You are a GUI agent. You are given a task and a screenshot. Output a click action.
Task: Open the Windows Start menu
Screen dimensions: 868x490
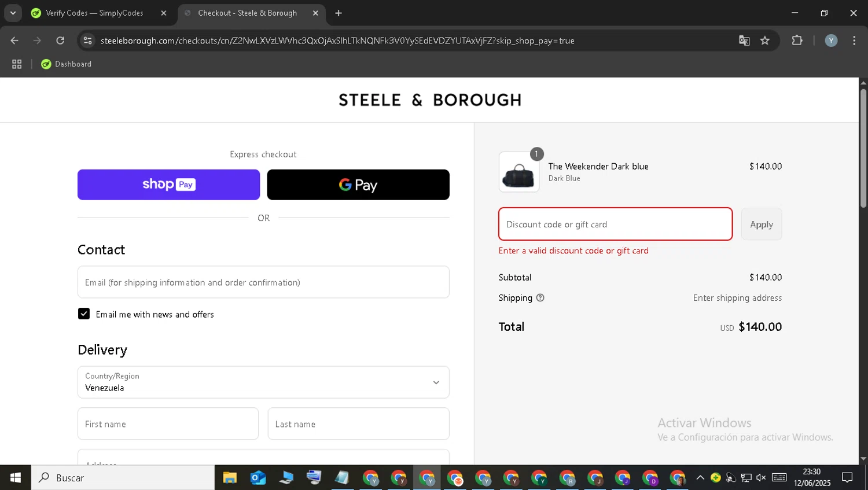(x=16, y=478)
